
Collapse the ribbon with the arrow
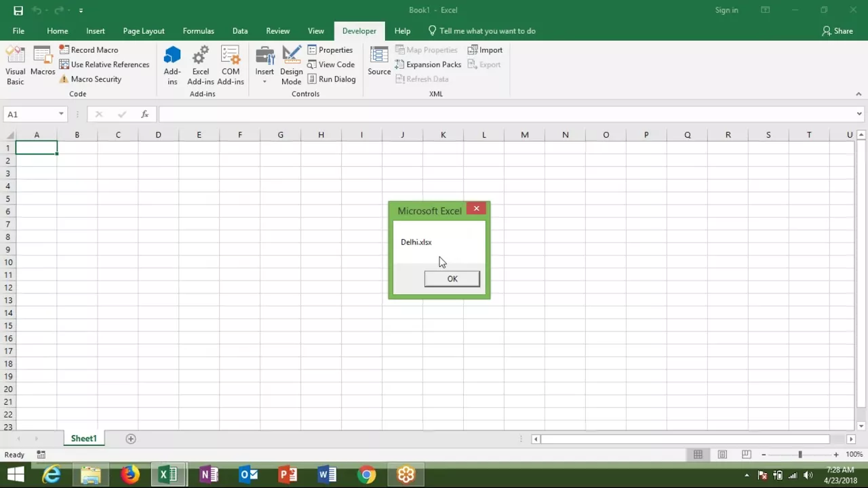[x=859, y=94]
